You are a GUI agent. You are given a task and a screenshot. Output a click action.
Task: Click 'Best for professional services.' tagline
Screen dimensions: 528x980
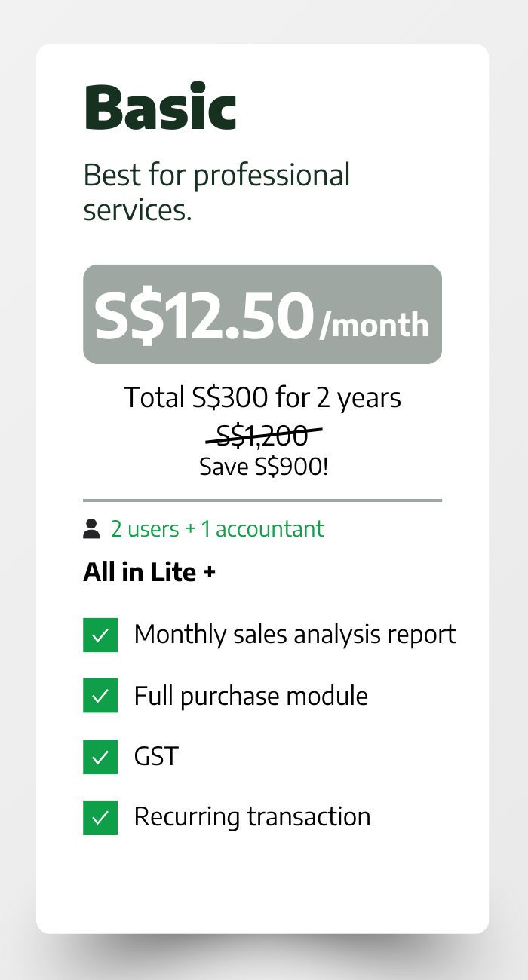coord(216,192)
